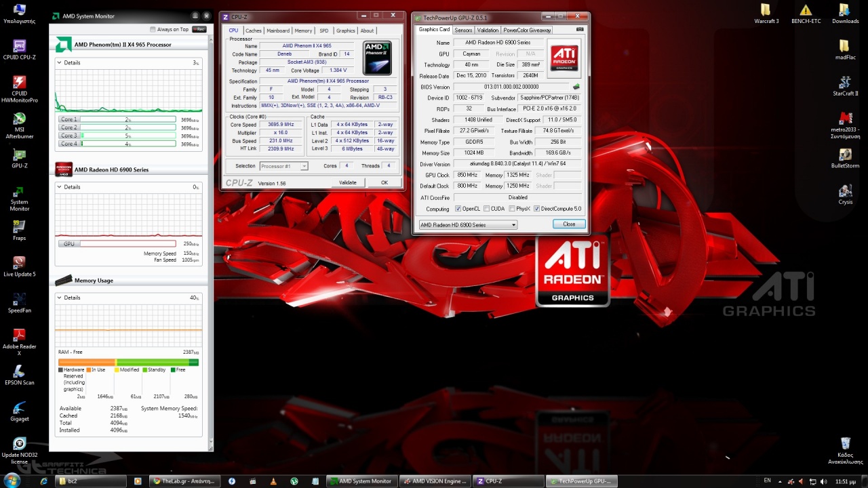
Task: Click the Core 1 usage bar
Action: [128, 119]
